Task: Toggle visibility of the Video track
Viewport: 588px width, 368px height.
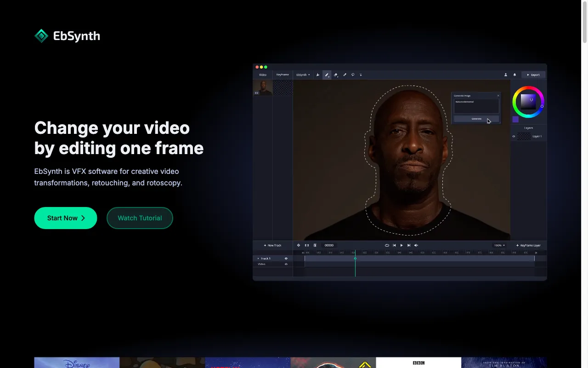Action: click(286, 264)
